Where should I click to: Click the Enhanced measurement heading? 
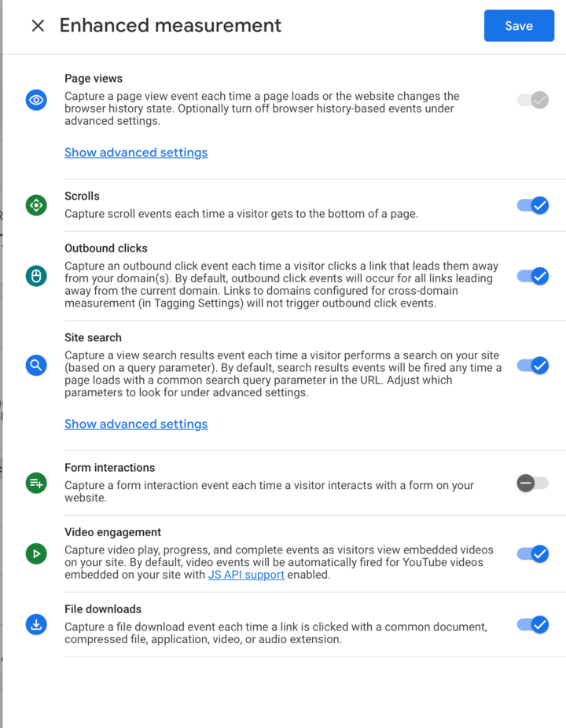[171, 25]
